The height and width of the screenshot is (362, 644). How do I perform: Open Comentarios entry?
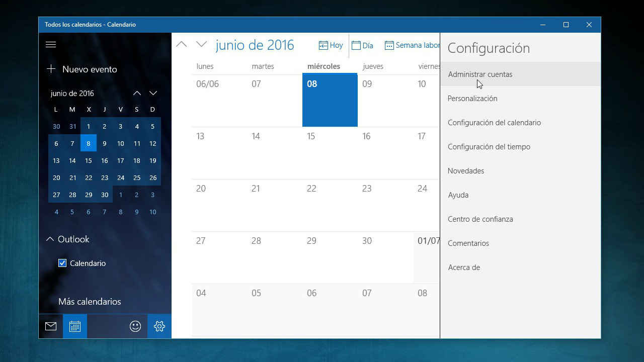pos(520,243)
